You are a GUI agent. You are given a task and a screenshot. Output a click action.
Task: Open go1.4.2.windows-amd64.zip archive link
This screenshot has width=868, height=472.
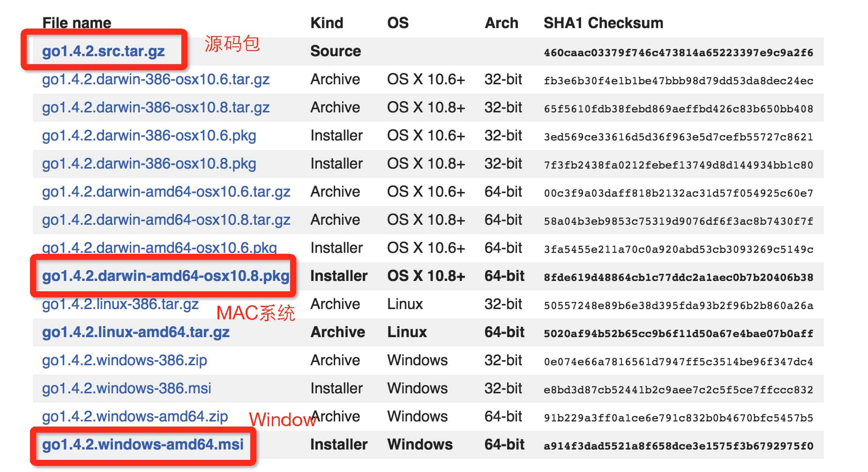pyautogui.click(x=135, y=417)
